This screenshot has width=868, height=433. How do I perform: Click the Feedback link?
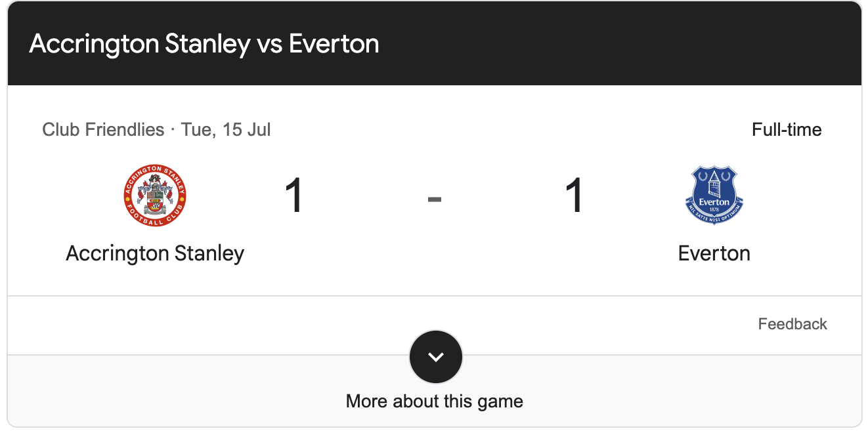(792, 324)
